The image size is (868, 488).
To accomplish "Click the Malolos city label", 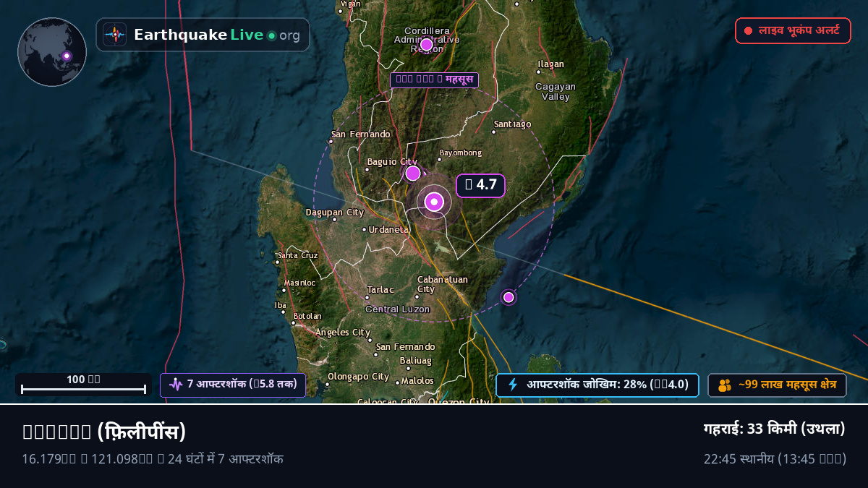I will 417,381.
